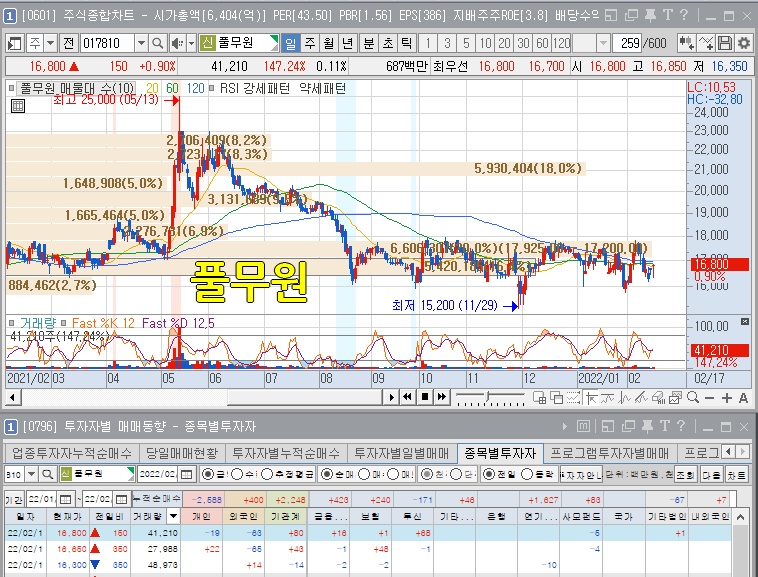This screenshot has width=758, height=577.
Task: Open calendar icon beside 2022/02 date field
Action: point(186,474)
